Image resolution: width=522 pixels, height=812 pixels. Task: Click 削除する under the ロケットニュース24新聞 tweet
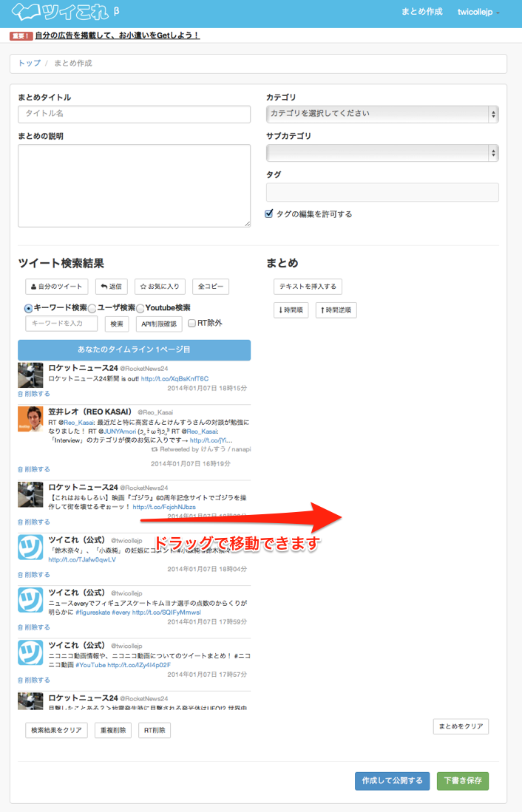(34, 394)
